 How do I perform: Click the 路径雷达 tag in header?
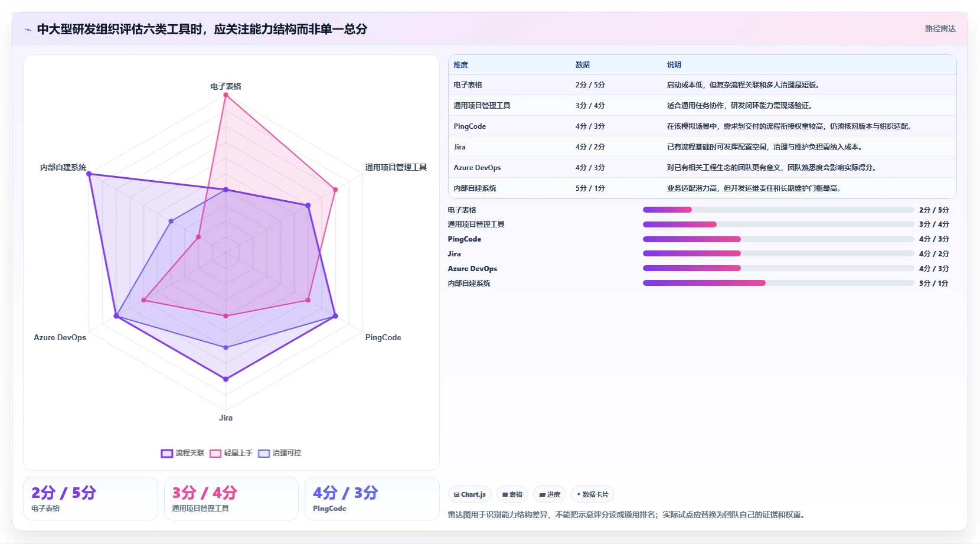tap(940, 28)
